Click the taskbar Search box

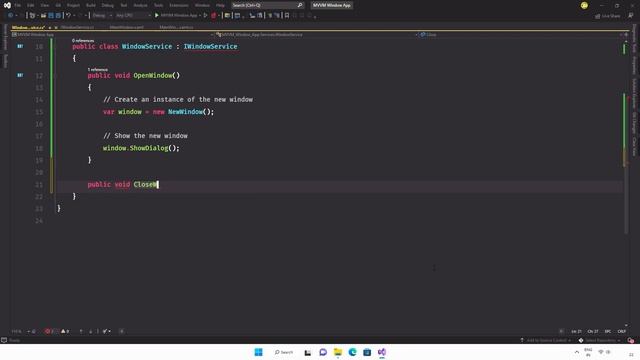pyautogui.click(x=284, y=352)
